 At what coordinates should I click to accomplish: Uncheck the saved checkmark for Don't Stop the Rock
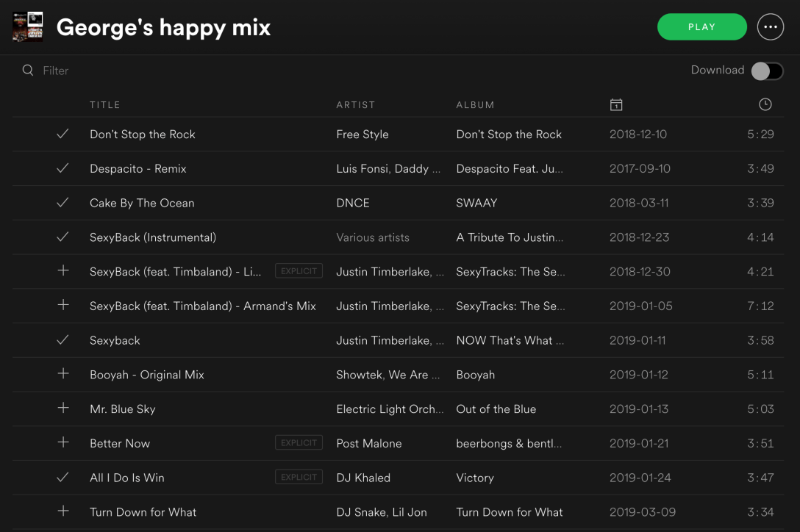tap(63, 134)
